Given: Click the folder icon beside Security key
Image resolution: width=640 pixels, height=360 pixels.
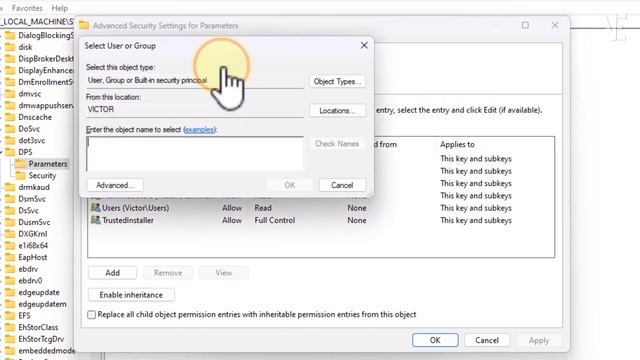Looking at the screenshot, I should 20,176.
